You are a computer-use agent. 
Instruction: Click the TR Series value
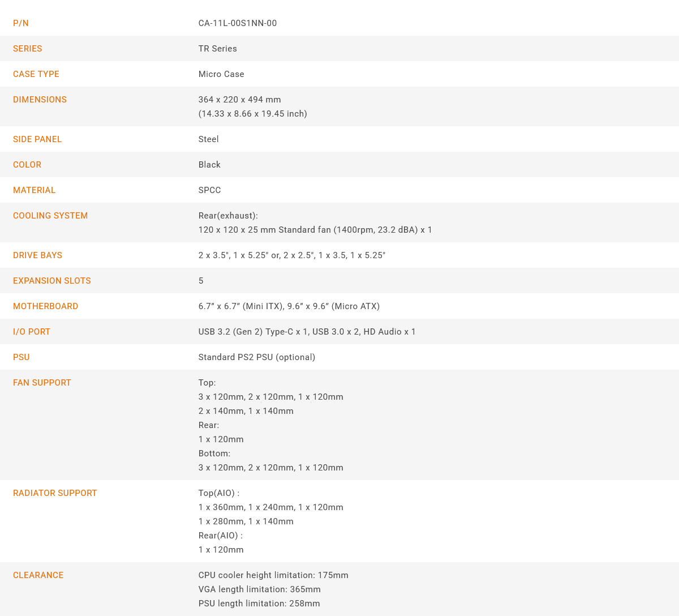point(218,49)
